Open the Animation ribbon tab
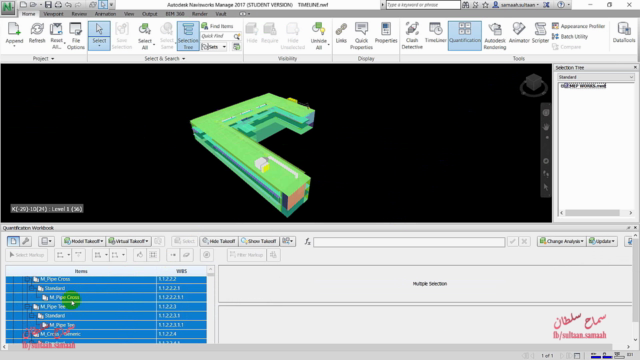640x360 pixels. (105, 14)
